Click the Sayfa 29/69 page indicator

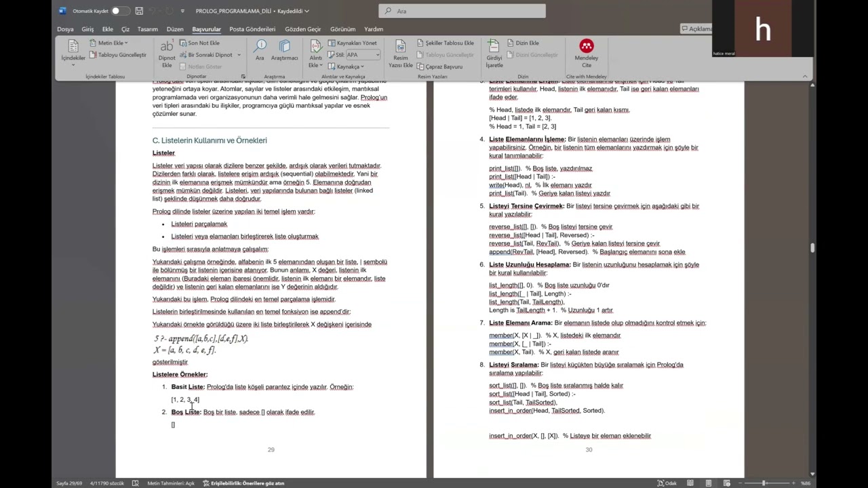coord(70,483)
